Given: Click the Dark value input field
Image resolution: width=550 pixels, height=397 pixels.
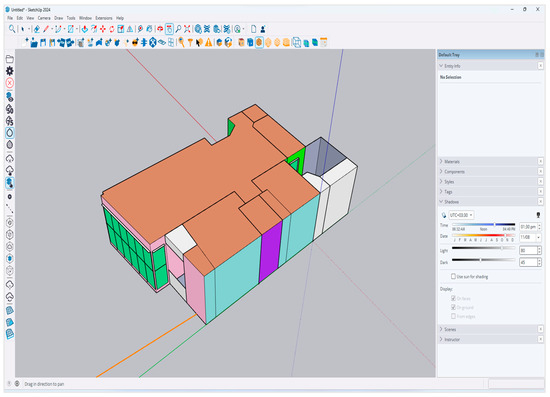Looking at the screenshot, I should [x=528, y=262].
